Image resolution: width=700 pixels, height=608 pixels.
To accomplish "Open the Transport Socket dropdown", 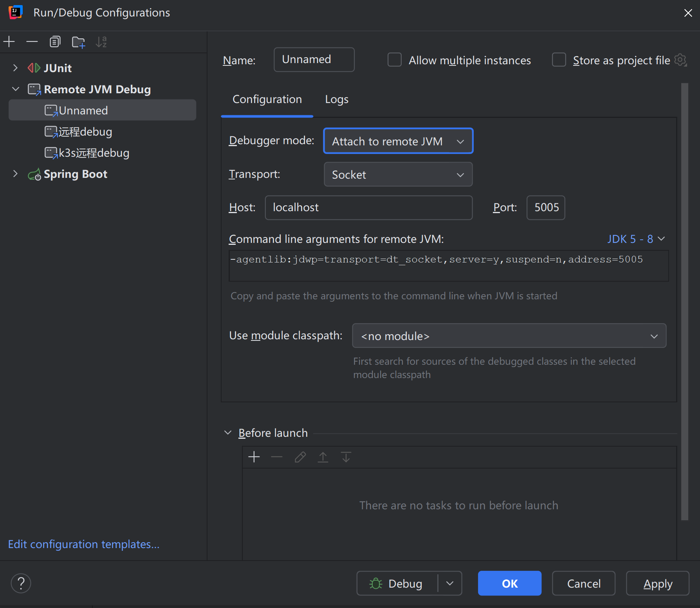I will pyautogui.click(x=398, y=175).
